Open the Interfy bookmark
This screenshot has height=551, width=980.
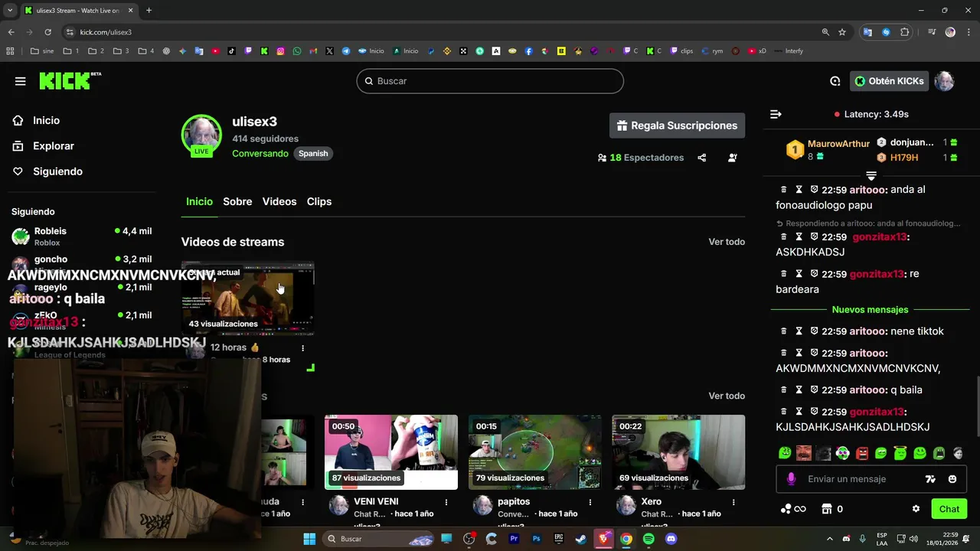coord(789,51)
